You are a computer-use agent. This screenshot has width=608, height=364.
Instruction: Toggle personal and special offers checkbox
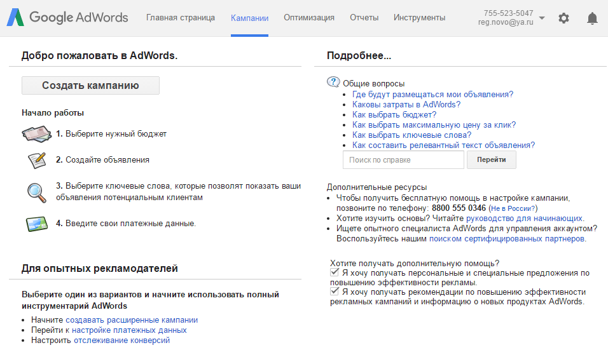pos(335,273)
